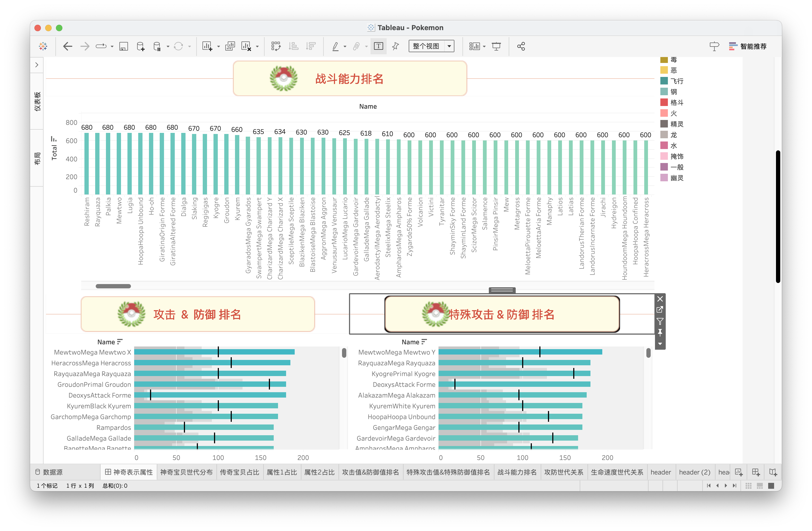Viewport: 812px width, 531px height.
Task: Select the highlight pen tool
Action: [x=336, y=46]
